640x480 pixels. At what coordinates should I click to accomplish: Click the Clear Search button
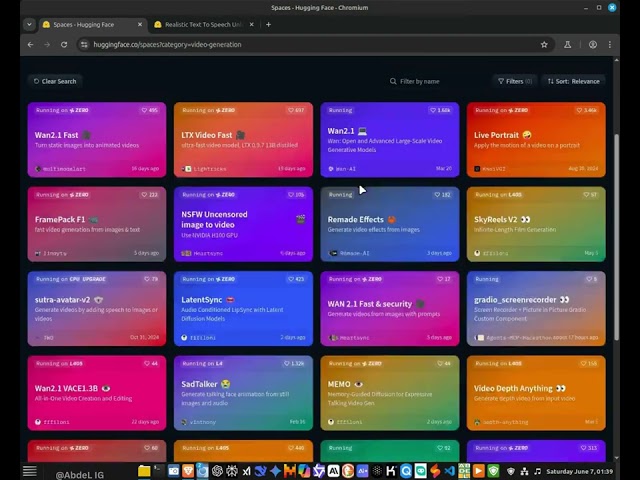point(55,81)
